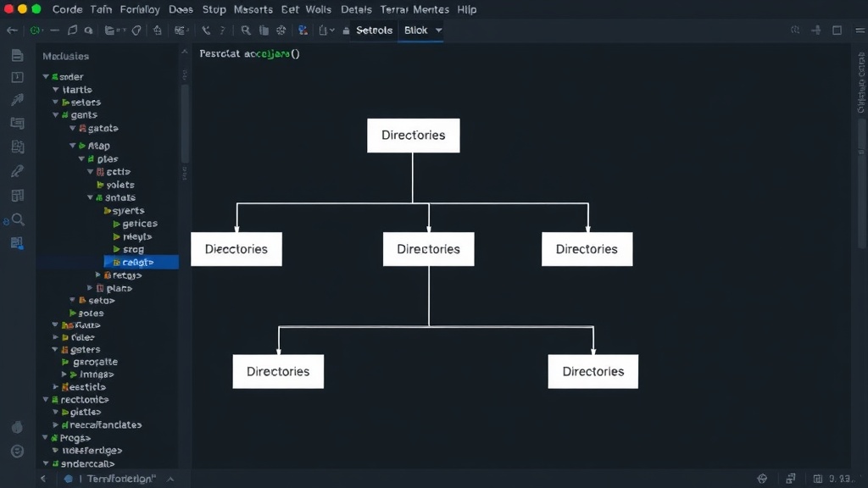Click the square window icon at top right
Screen dimensions: 868x488
point(837,30)
